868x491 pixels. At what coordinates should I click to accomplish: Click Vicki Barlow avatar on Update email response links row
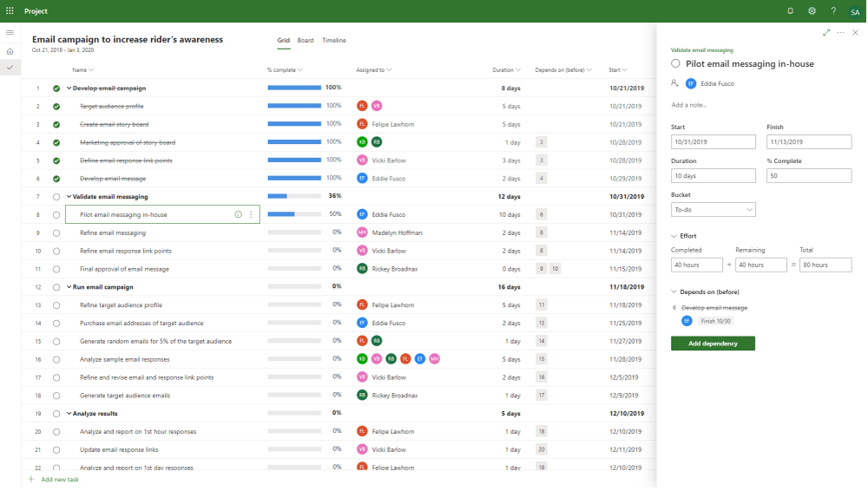coord(361,449)
